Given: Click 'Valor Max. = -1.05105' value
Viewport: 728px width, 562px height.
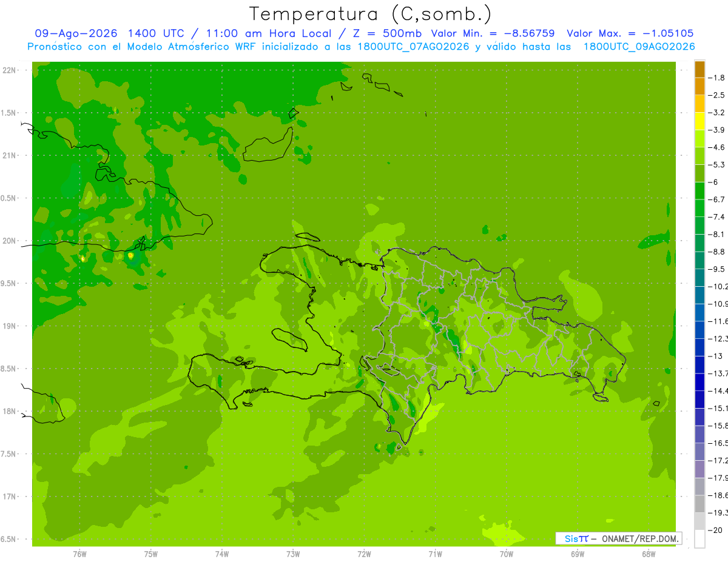Looking at the screenshot, I should pyautogui.click(x=630, y=33).
